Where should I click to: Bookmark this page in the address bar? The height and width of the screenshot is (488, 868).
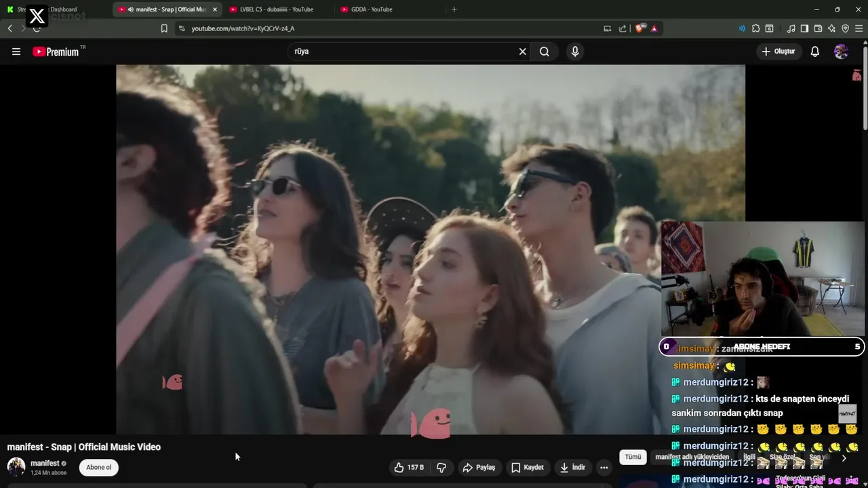click(x=164, y=28)
